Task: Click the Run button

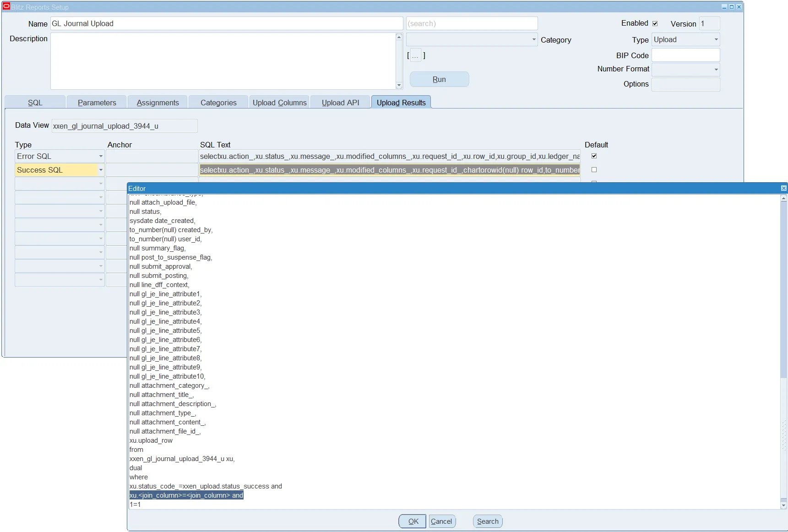Action: (439, 79)
